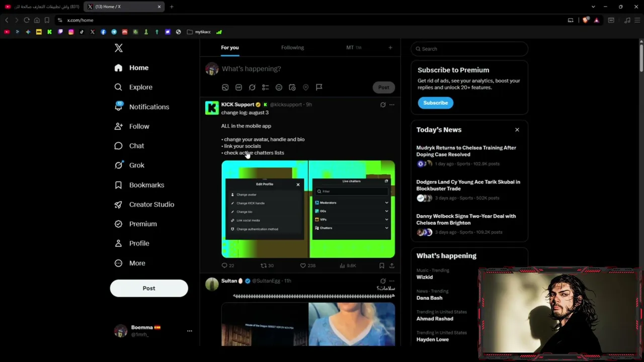Click the page vertical scrollbar

(641, 58)
